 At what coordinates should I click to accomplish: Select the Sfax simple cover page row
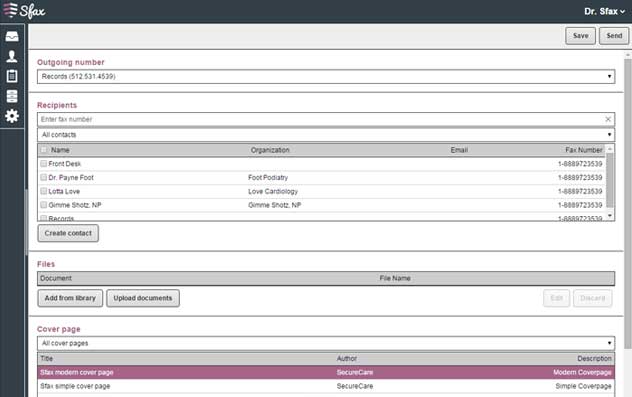[326, 386]
